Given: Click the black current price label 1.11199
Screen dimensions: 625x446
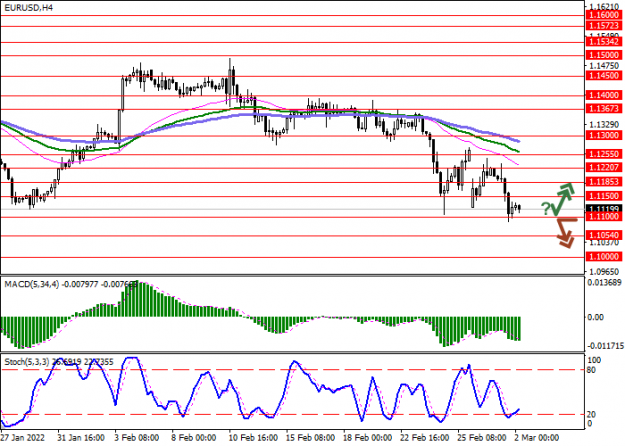Looking at the screenshot, I should (604, 208).
